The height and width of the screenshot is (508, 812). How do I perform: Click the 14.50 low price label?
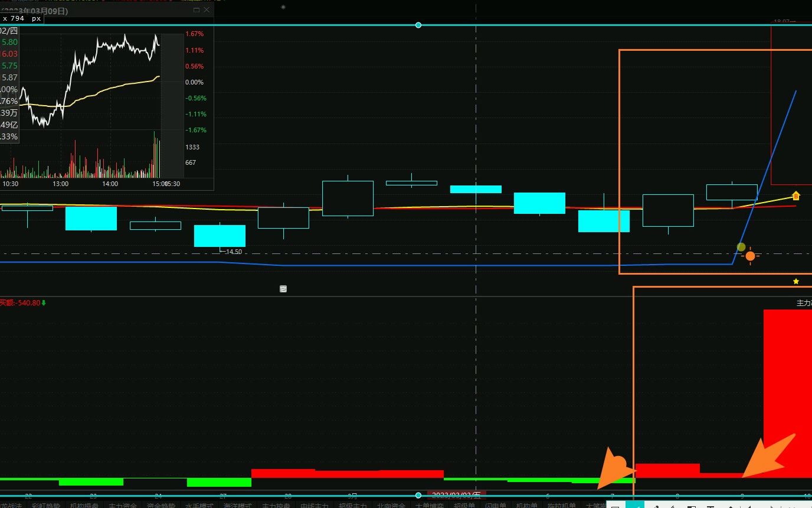pos(234,252)
